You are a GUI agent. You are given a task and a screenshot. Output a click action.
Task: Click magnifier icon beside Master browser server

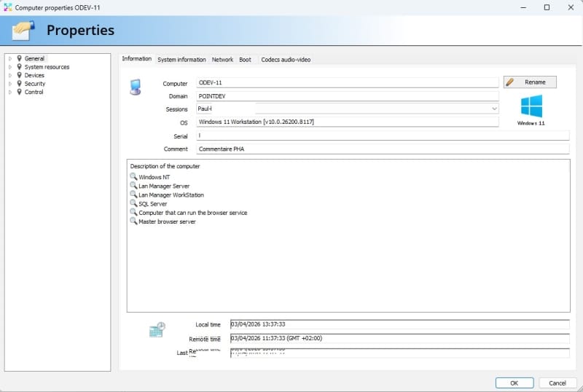(x=133, y=222)
